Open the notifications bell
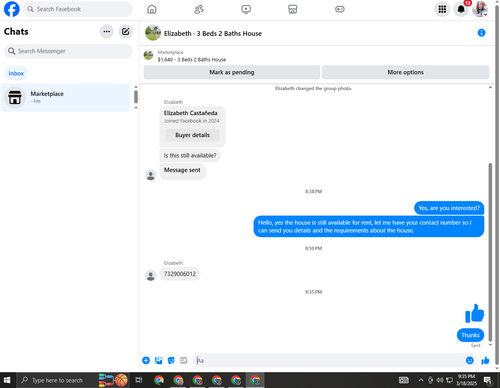 [x=461, y=9]
